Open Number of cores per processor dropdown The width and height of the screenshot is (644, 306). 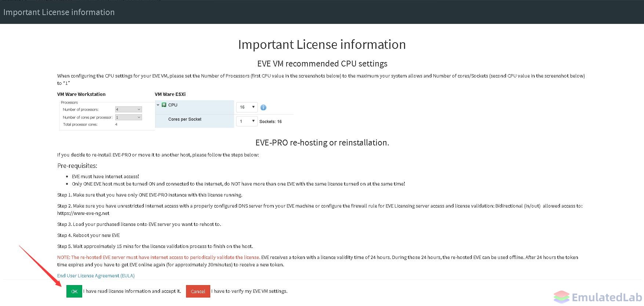pyautogui.click(x=128, y=117)
